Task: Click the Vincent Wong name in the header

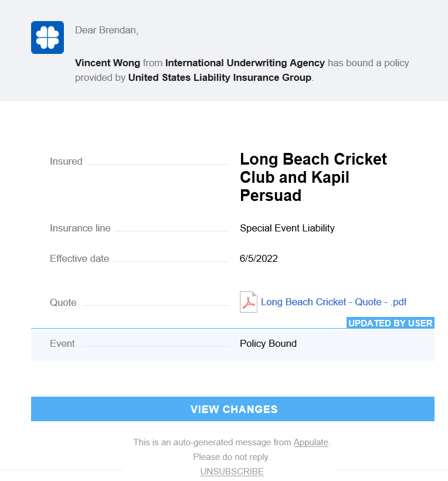Action: (107, 63)
